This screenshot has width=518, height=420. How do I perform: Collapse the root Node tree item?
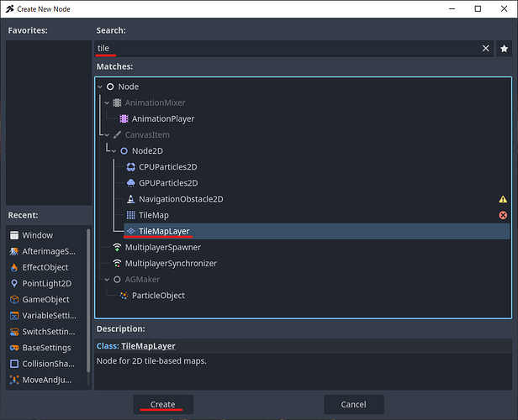click(100, 87)
